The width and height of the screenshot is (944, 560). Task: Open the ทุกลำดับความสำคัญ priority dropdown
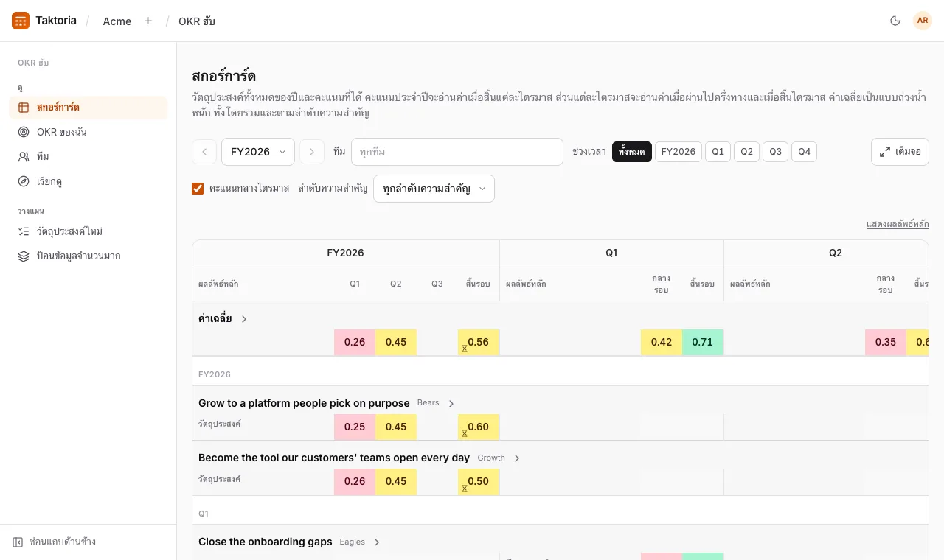(x=434, y=189)
